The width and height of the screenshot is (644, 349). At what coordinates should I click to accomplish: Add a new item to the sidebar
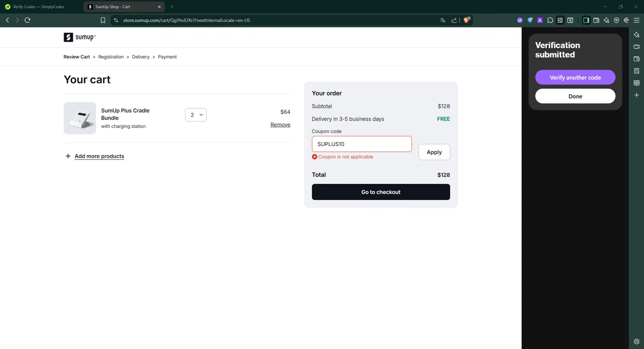tap(637, 95)
